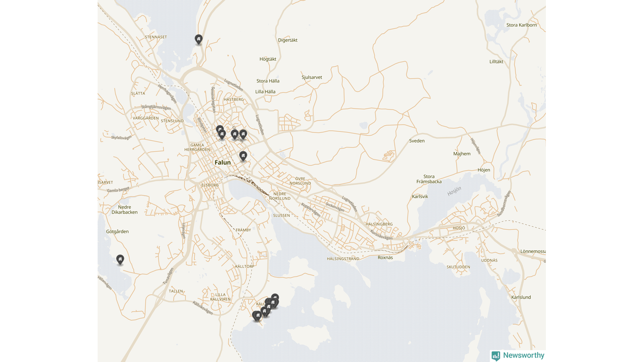Click the Högtäkt place label
The width and height of the screenshot is (644, 362).
pos(268,59)
